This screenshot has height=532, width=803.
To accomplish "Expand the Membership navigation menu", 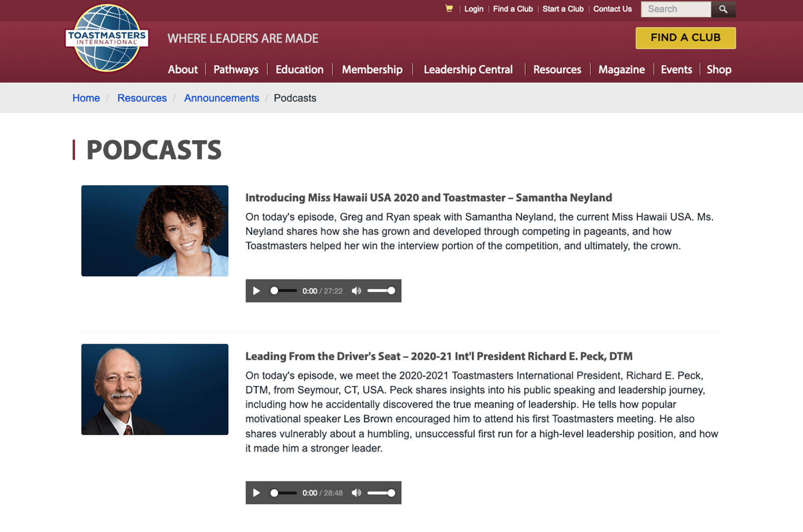I will pos(372,70).
